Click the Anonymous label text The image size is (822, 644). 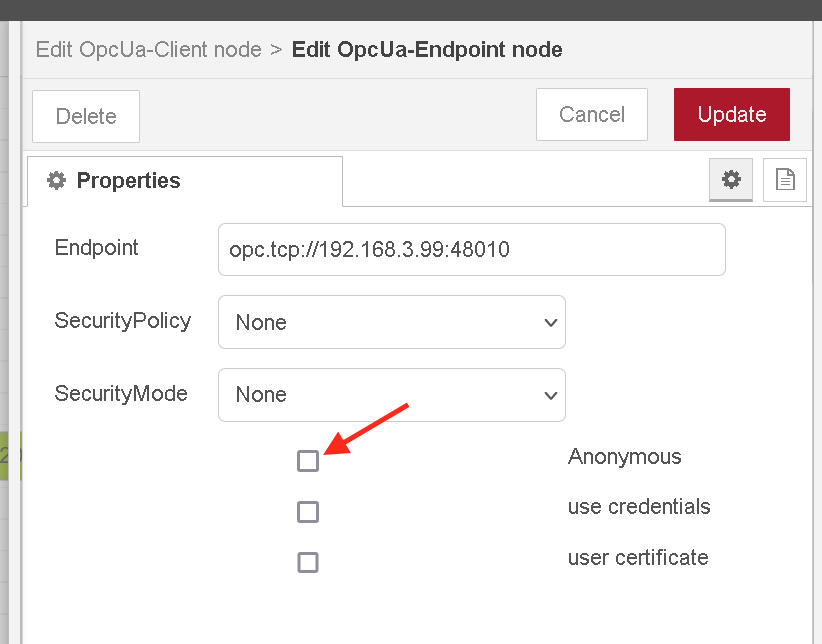(624, 457)
